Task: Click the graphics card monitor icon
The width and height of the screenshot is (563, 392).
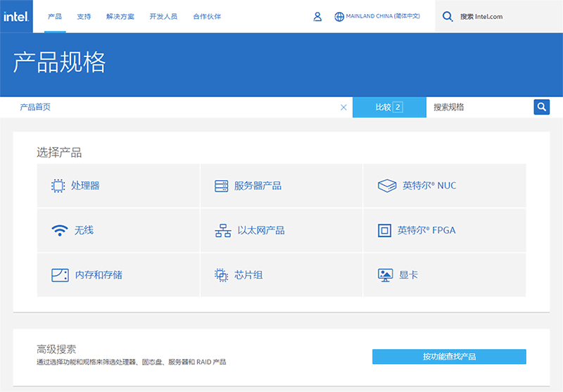Action: tap(385, 275)
